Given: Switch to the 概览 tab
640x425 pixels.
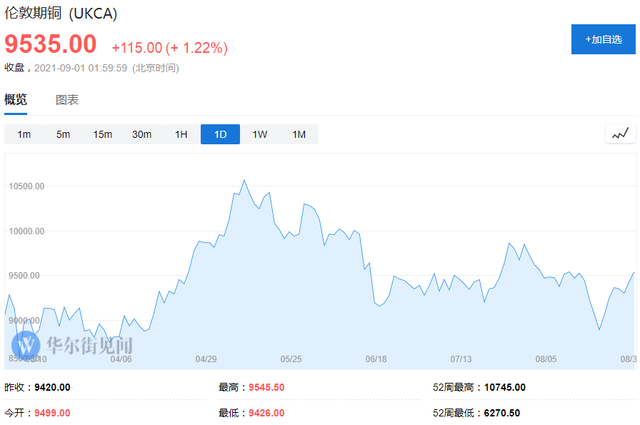Looking at the screenshot, I should (16, 100).
